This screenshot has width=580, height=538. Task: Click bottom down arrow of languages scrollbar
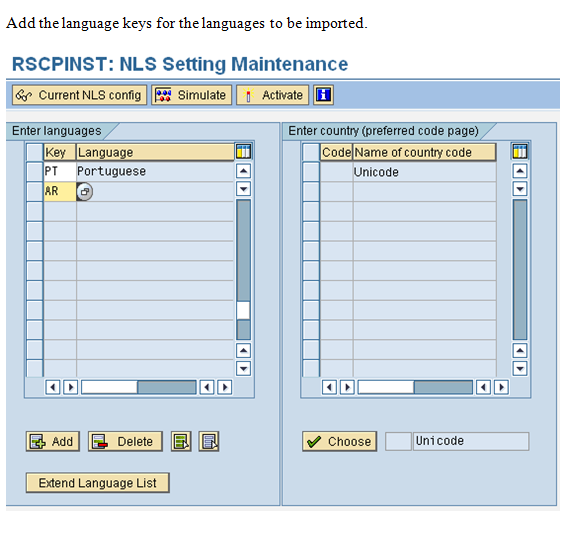click(x=243, y=368)
